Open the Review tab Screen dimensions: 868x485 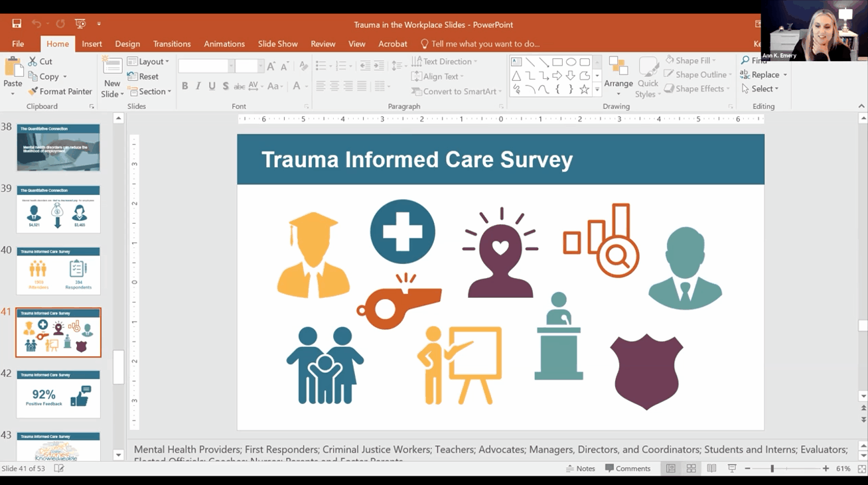[x=323, y=44]
